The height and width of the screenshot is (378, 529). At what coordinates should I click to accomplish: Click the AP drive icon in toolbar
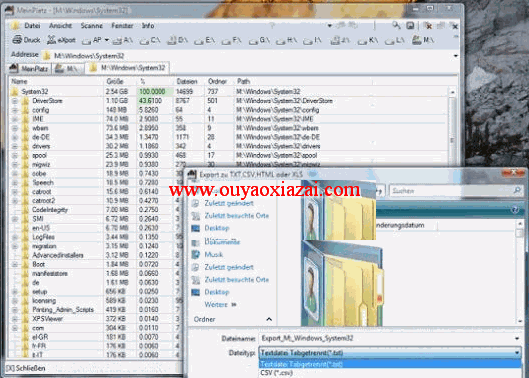point(87,41)
